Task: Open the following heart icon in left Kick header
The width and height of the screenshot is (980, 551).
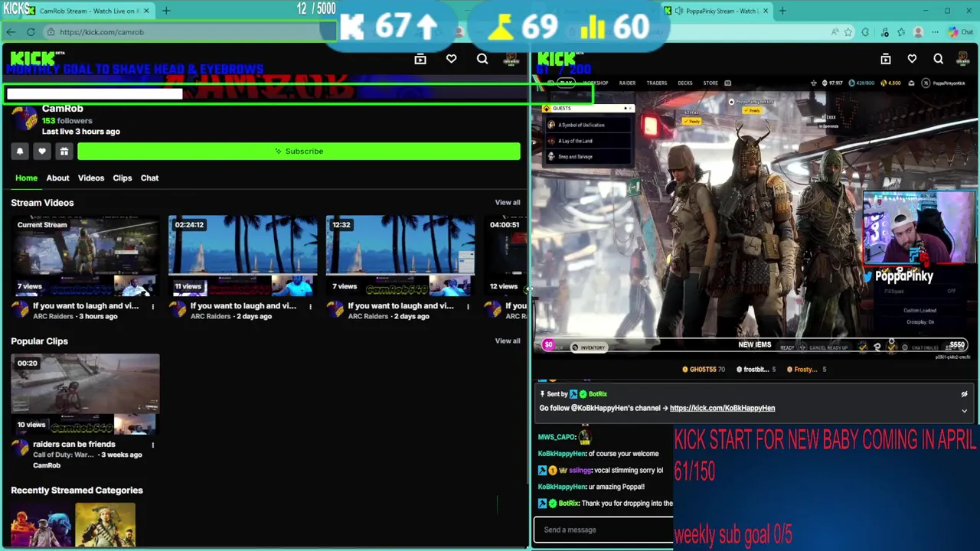Action: coord(452,59)
